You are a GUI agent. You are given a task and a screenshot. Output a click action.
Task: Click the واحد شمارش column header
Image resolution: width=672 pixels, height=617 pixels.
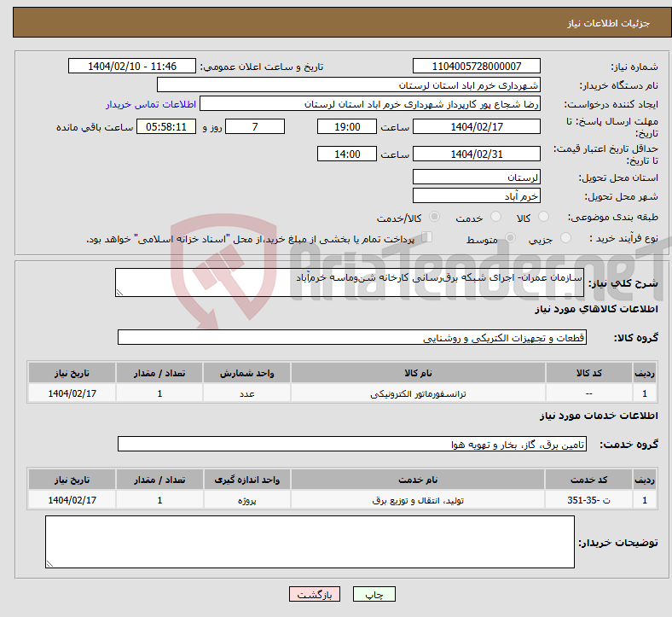tap(246, 373)
